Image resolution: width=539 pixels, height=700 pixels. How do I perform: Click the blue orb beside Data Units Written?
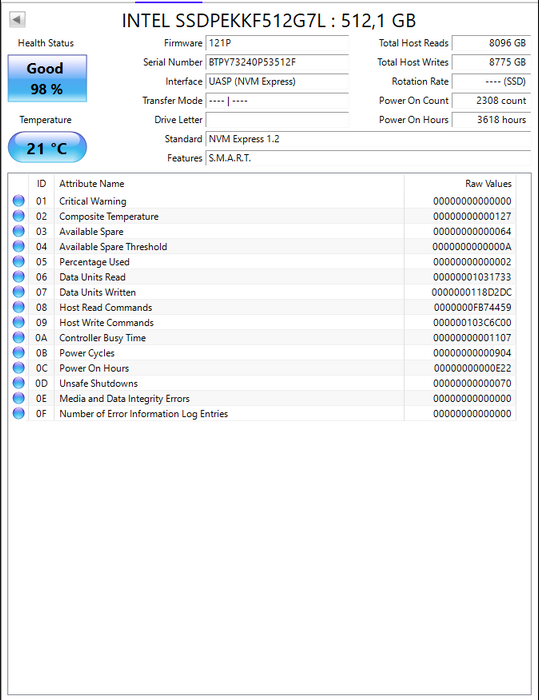pos(19,292)
